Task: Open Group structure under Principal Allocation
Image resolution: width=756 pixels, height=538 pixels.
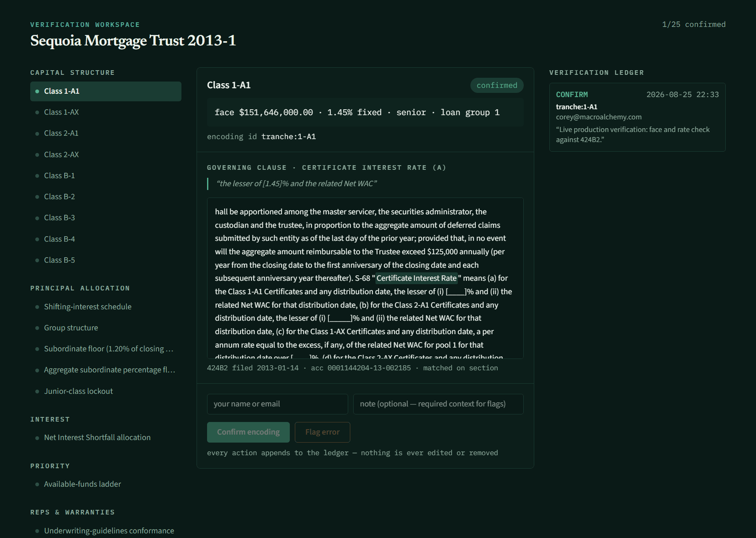Action: [106, 328]
